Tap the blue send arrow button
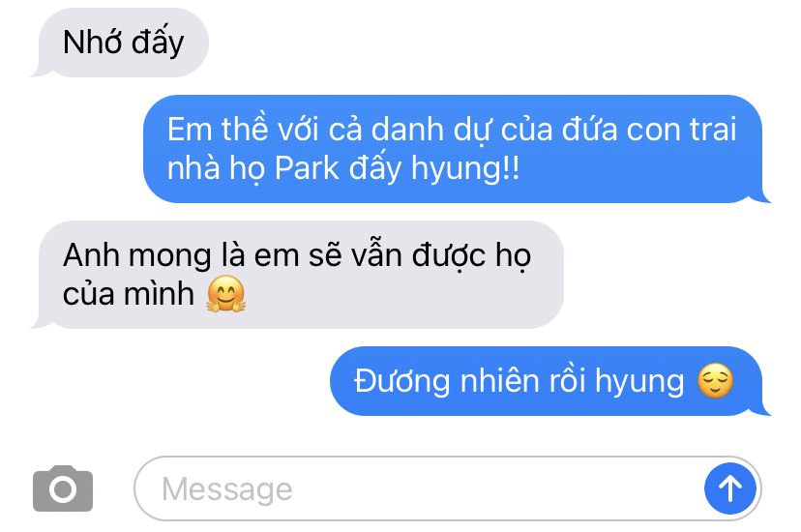The width and height of the screenshot is (801, 532). pyautogui.click(x=730, y=488)
